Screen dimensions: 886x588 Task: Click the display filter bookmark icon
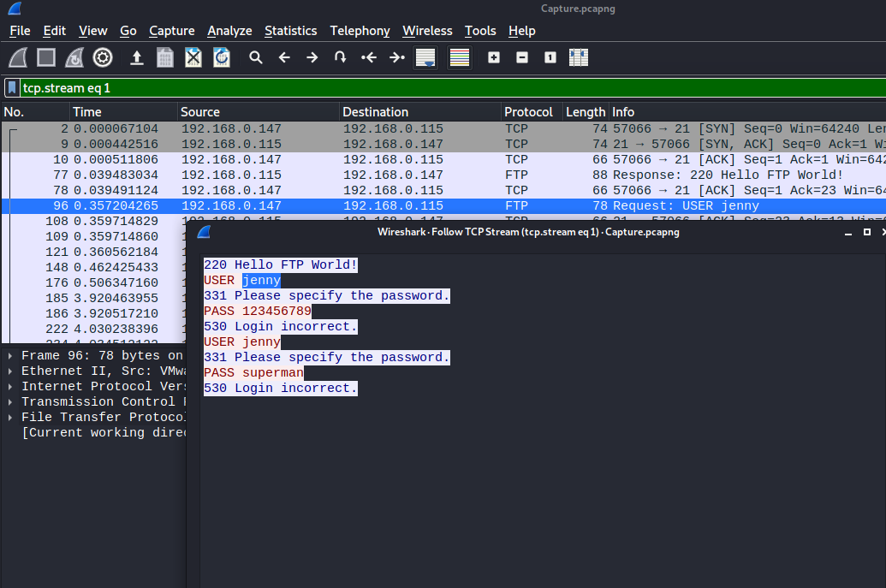[12, 88]
